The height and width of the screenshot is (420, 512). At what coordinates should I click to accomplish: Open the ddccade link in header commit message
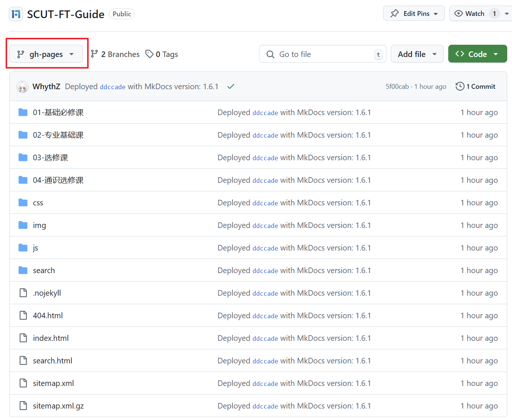(113, 87)
